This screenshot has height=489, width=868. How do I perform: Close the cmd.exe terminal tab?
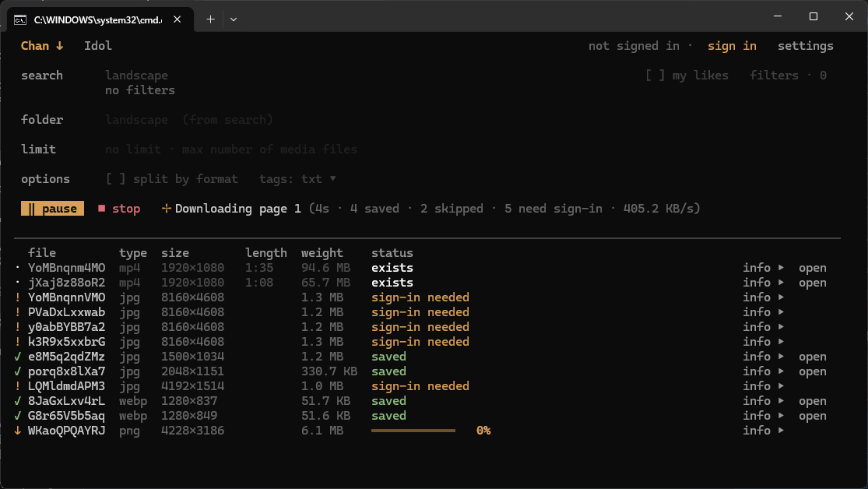(177, 19)
